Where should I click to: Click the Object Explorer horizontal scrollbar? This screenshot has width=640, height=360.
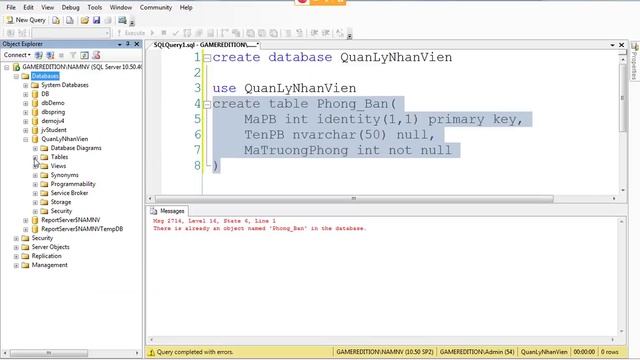point(49,353)
